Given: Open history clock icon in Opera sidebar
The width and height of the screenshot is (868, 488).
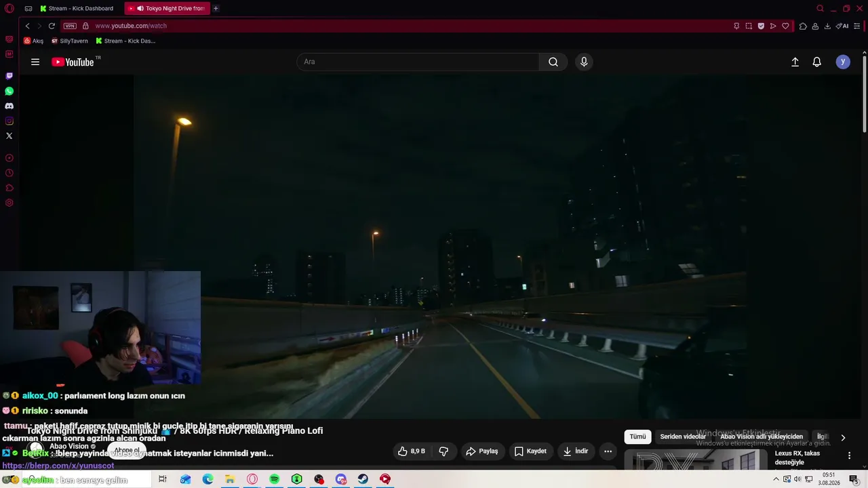Looking at the screenshot, I should [9, 173].
